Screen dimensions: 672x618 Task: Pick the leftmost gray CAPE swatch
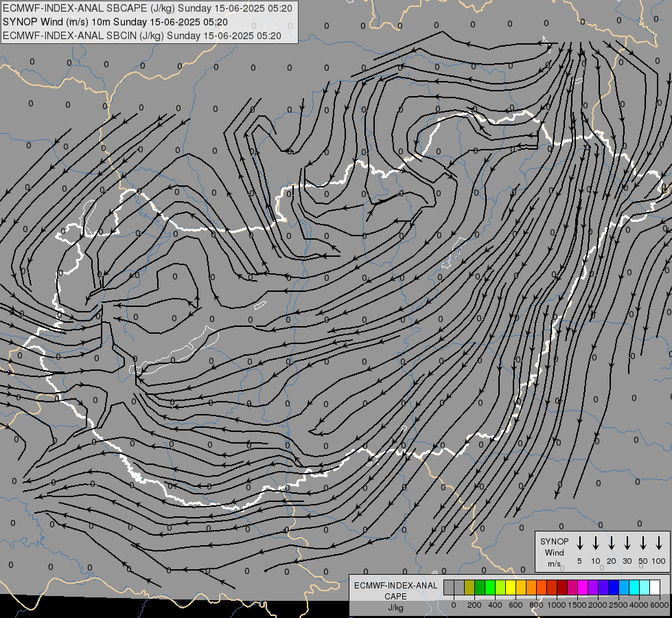click(449, 587)
